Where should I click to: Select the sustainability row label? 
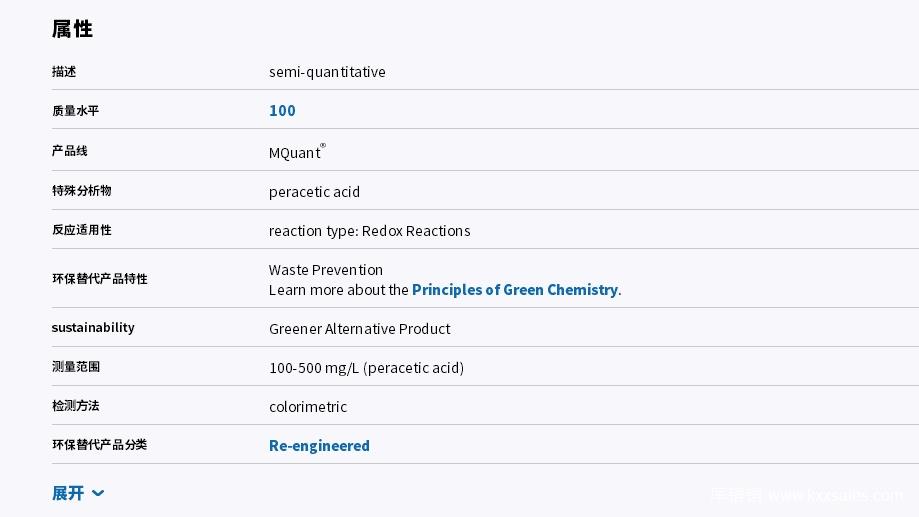click(93, 327)
